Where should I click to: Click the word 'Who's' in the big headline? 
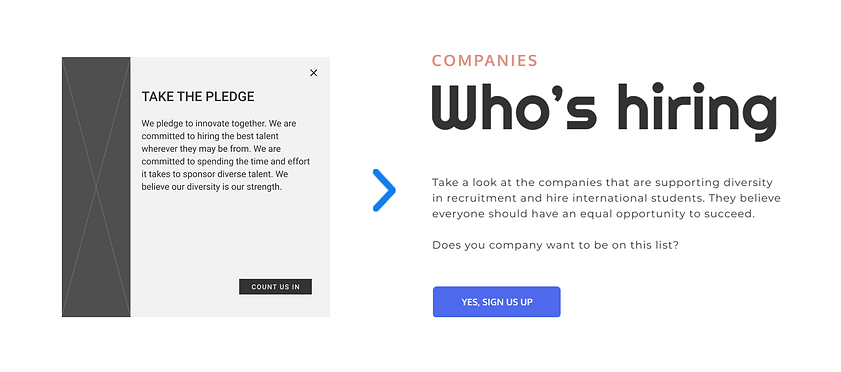[514, 108]
